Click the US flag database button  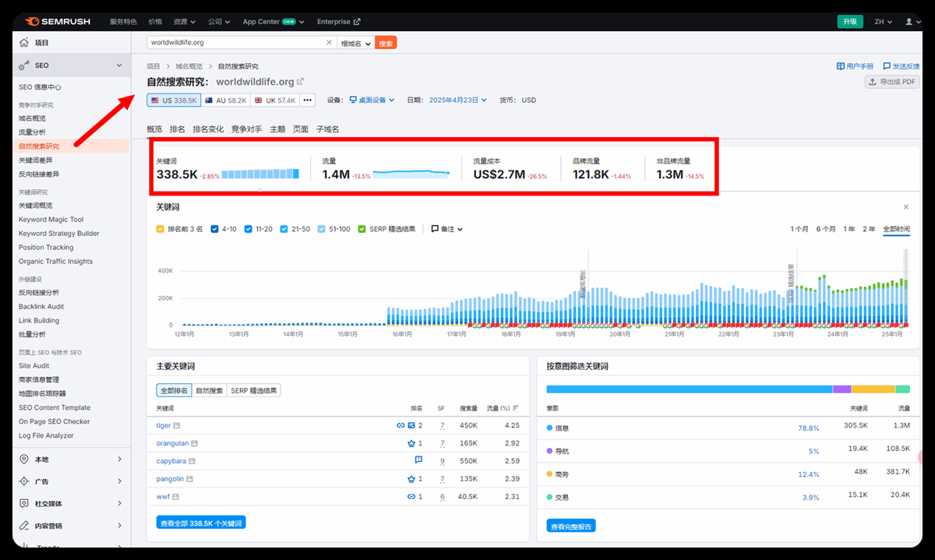click(x=174, y=100)
